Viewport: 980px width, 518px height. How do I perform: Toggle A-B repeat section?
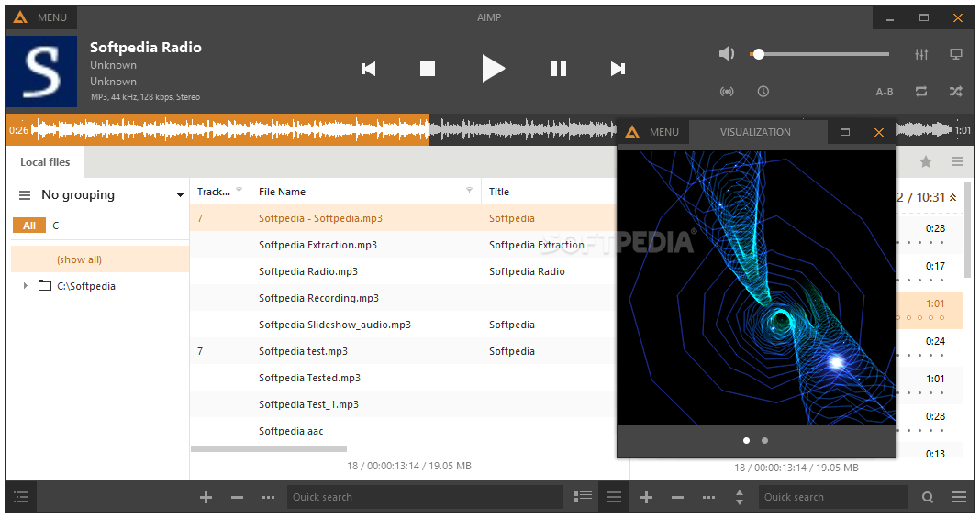885,92
